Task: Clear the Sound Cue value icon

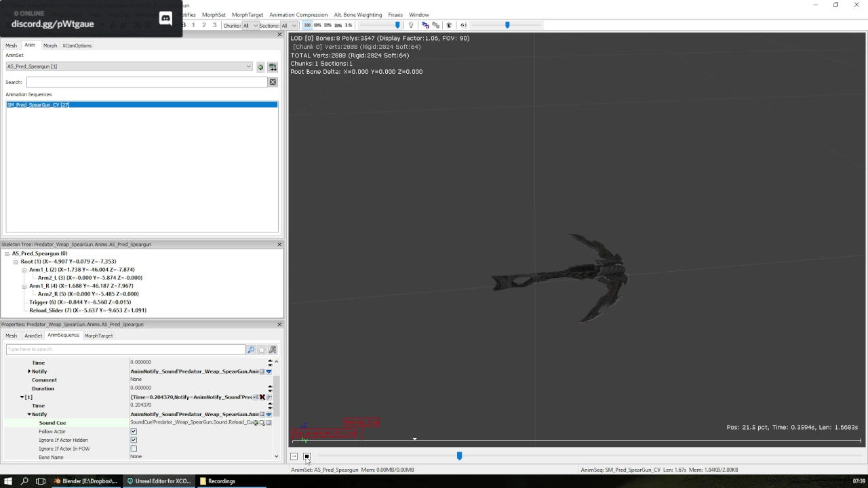Action: pyautogui.click(x=269, y=423)
